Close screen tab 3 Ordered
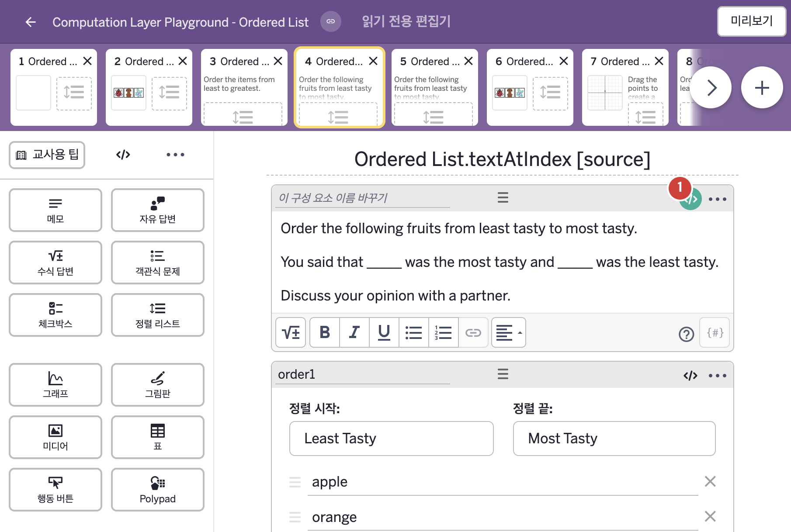Screen dimensions: 791x532 point(278,61)
